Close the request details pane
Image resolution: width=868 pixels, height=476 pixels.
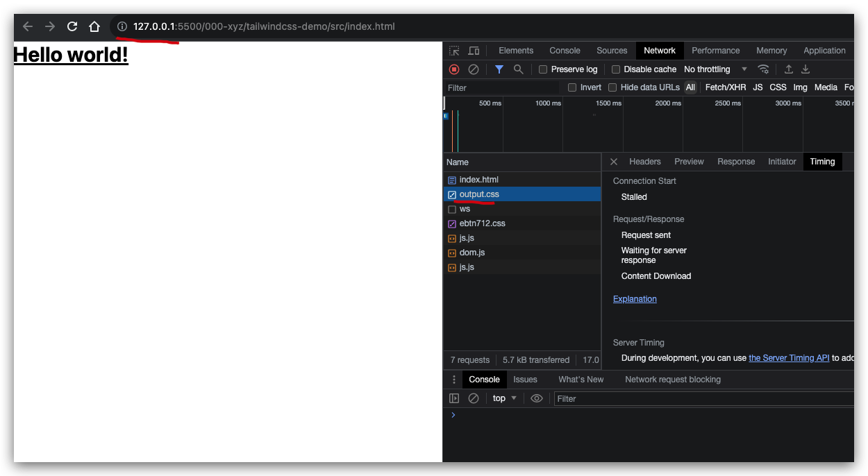coord(613,162)
